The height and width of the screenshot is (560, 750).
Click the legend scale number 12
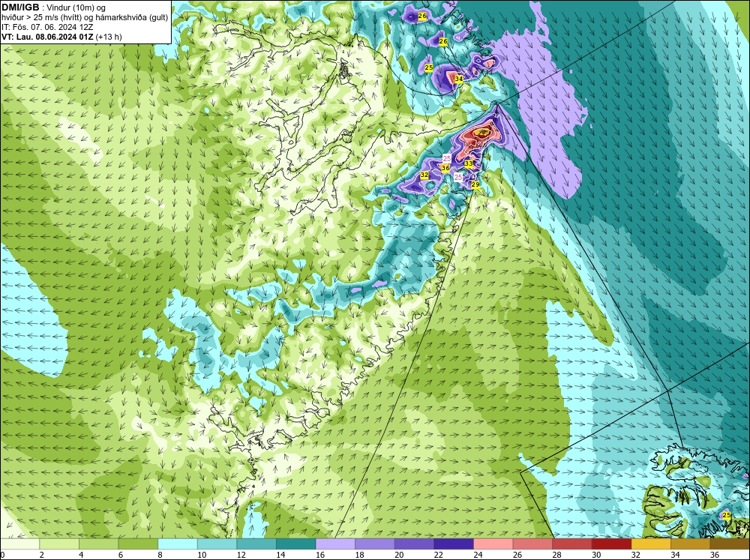[241, 555]
